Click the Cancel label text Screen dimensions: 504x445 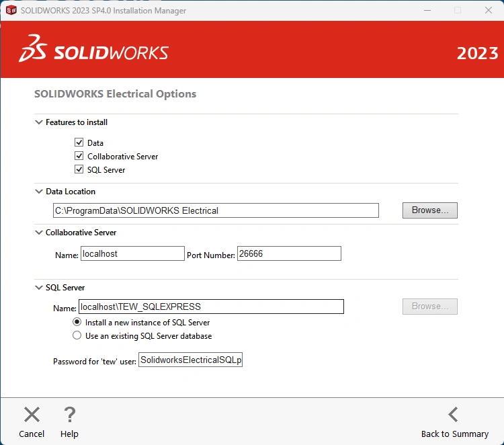(32, 434)
